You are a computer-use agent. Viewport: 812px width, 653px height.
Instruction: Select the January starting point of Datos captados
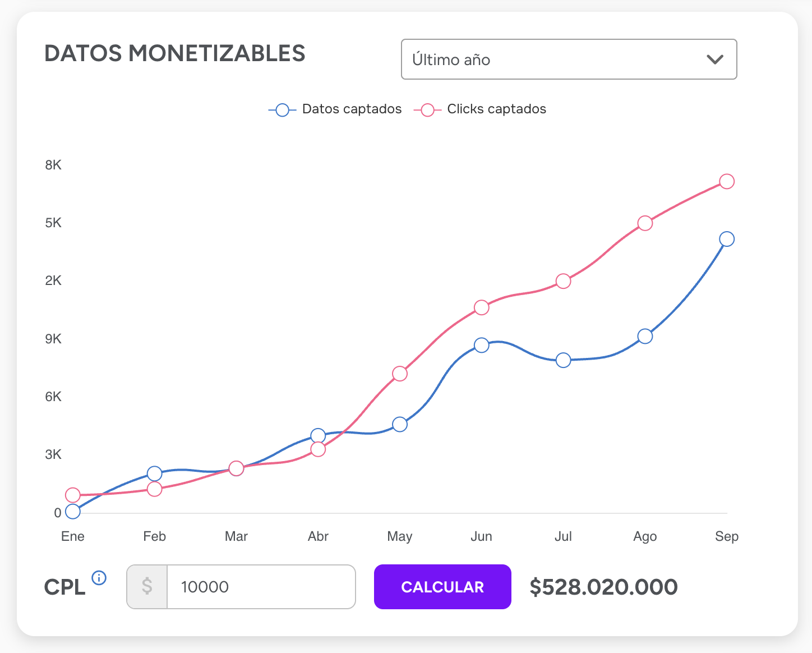(x=72, y=512)
